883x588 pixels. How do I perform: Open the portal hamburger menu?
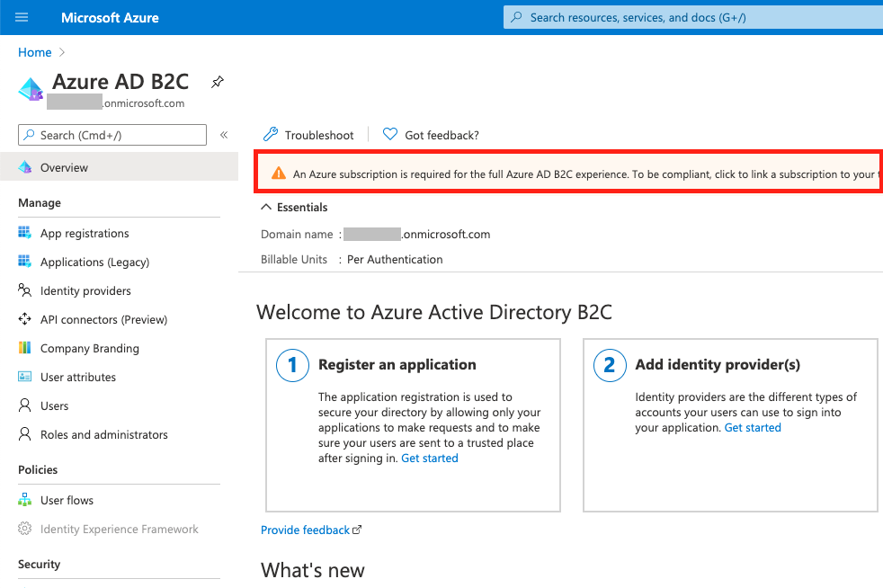(21, 16)
